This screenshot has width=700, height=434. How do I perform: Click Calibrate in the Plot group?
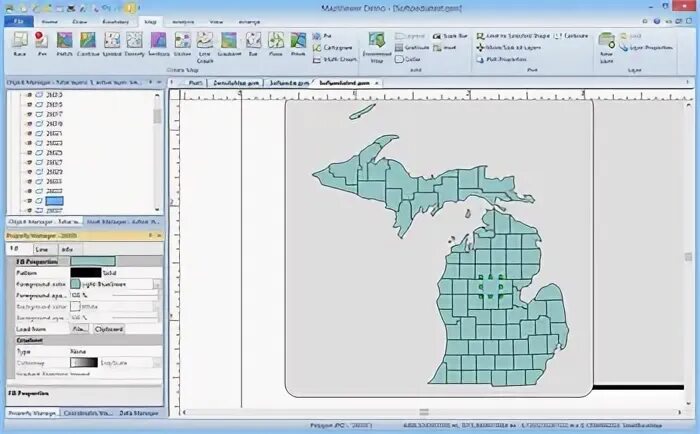pos(571,36)
